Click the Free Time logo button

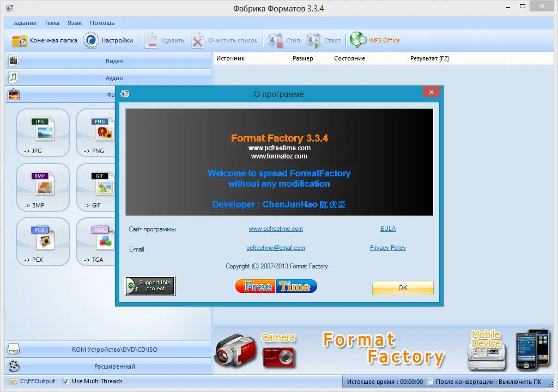click(x=276, y=286)
